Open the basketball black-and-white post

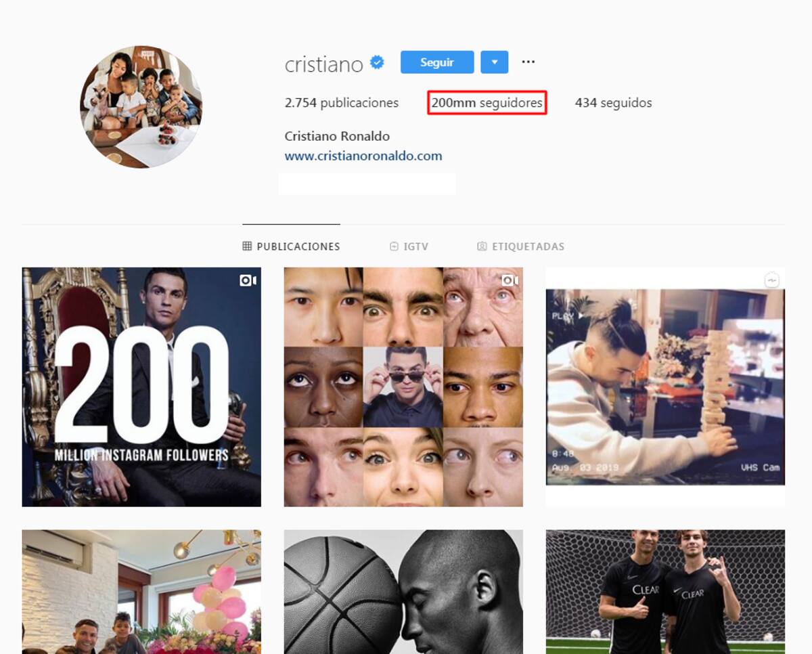click(x=403, y=592)
